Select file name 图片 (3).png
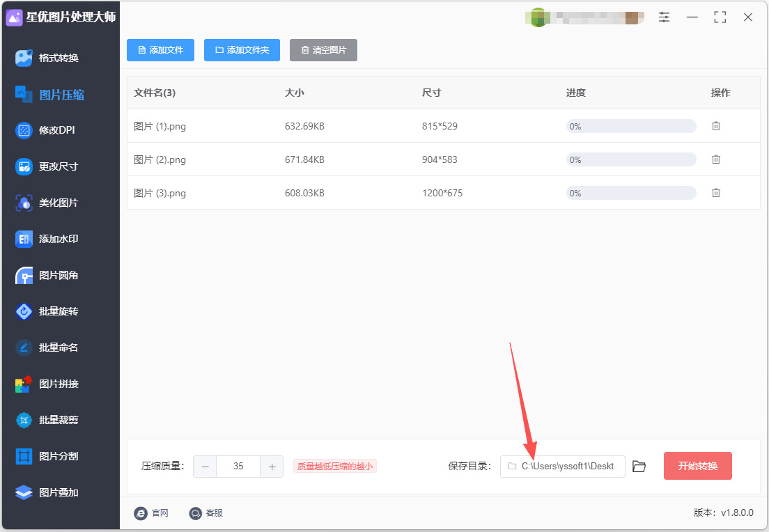Image resolution: width=769 pixels, height=532 pixels. (160, 193)
